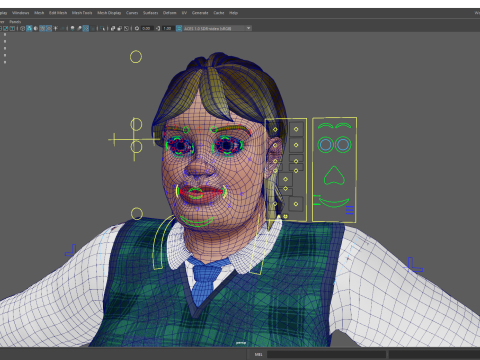The height and width of the screenshot is (360, 480).
Task: Click the Isolate Select icon
Action: pos(102,29)
